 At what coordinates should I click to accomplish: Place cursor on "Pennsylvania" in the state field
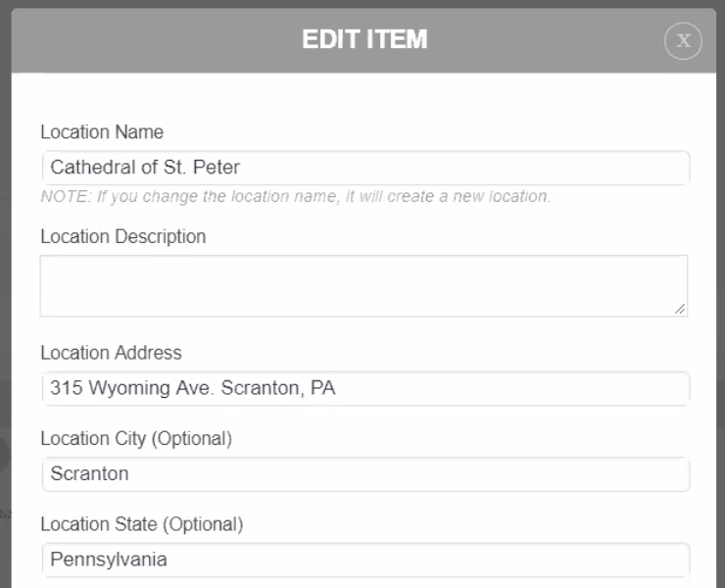point(109,560)
